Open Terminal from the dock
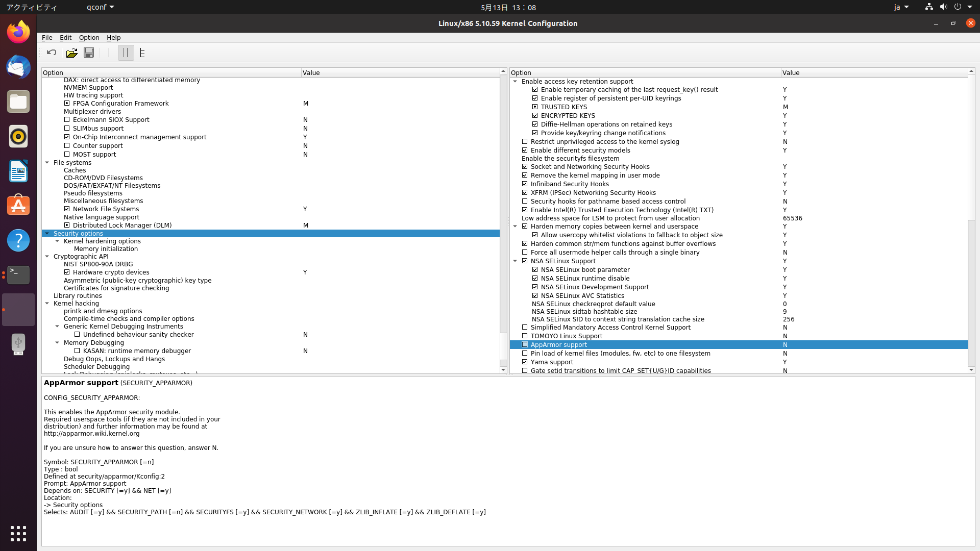This screenshot has width=980, height=551. 18,275
